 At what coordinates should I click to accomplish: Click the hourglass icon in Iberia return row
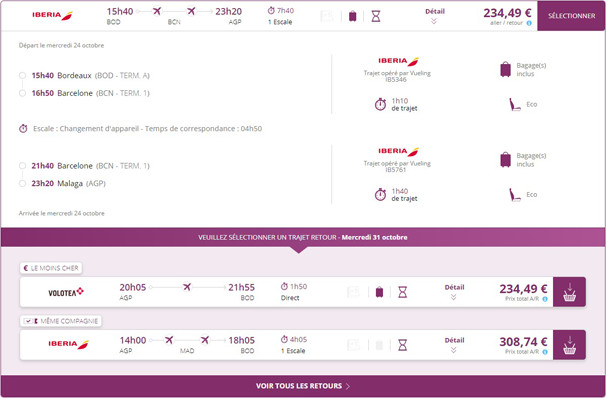click(402, 345)
